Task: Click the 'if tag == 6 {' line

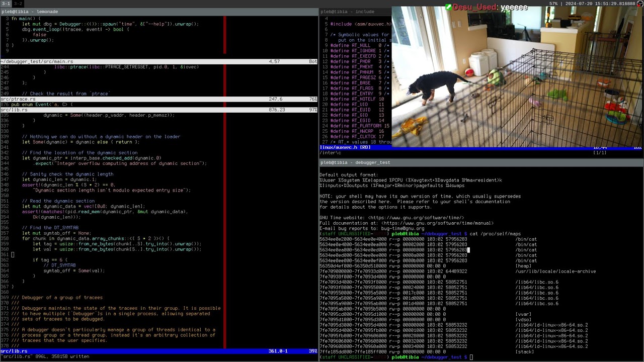Action: pos(50,260)
